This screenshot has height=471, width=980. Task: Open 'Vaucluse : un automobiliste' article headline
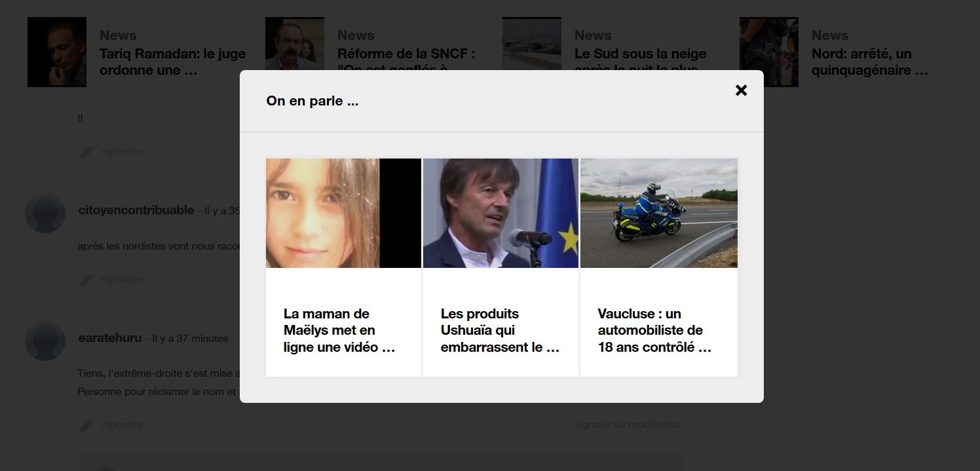coord(654,330)
